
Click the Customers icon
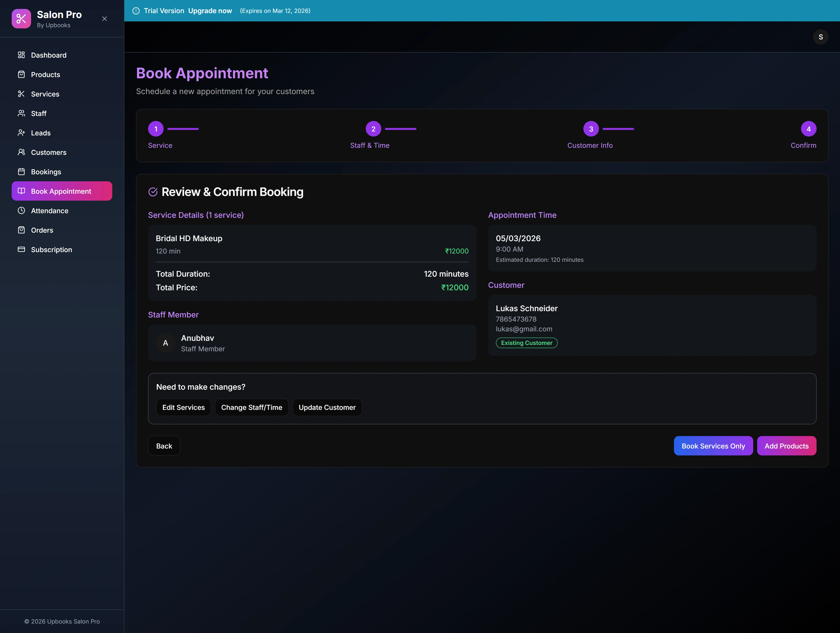22,152
